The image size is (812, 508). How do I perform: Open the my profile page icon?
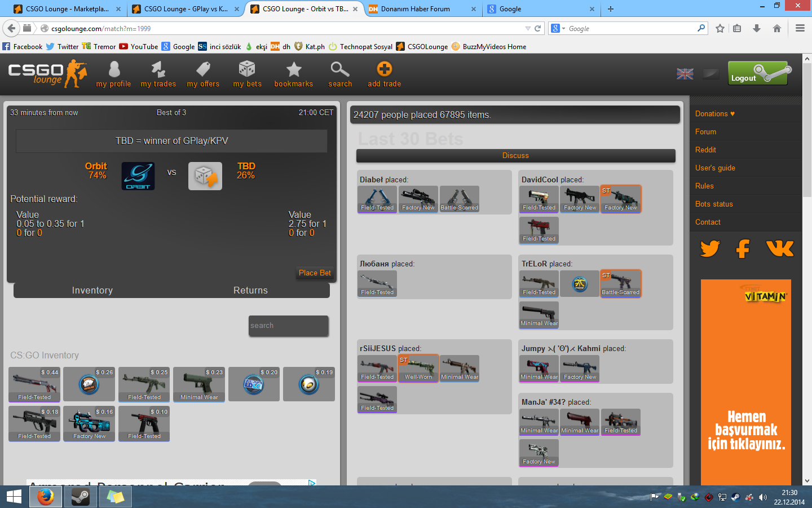(x=114, y=69)
